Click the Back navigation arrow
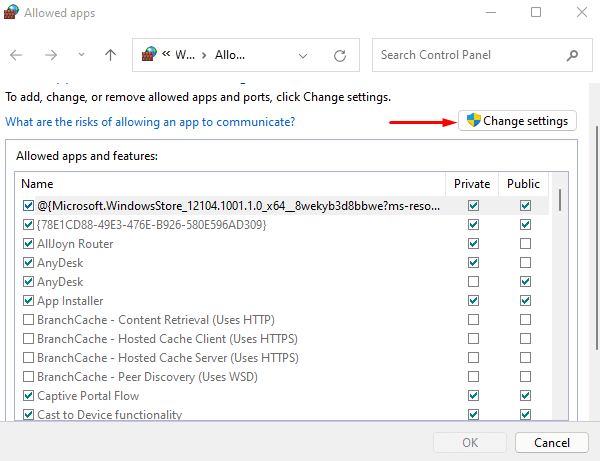The width and height of the screenshot is (600, 461). coord(16,55)
